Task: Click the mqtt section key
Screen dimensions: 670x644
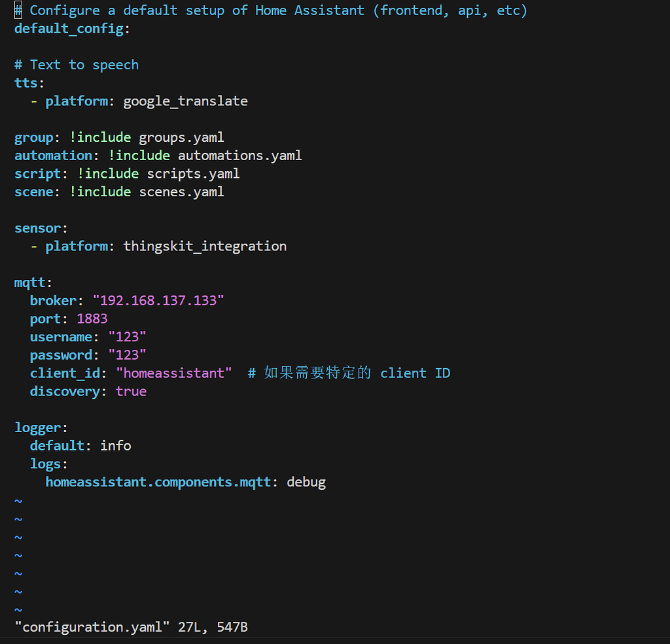Action: [x=29, y=282]
